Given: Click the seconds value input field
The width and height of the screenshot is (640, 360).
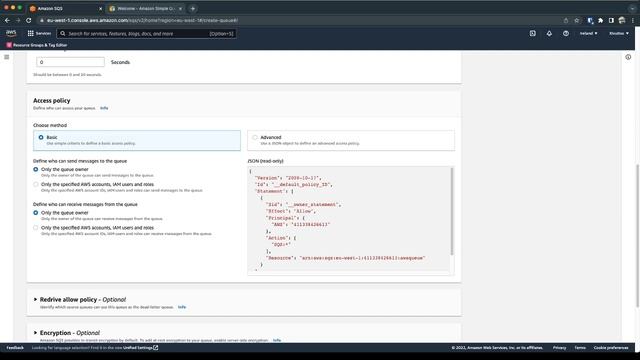Looking at the screenshot, I should pyautogui.click(x=70, y=62).
